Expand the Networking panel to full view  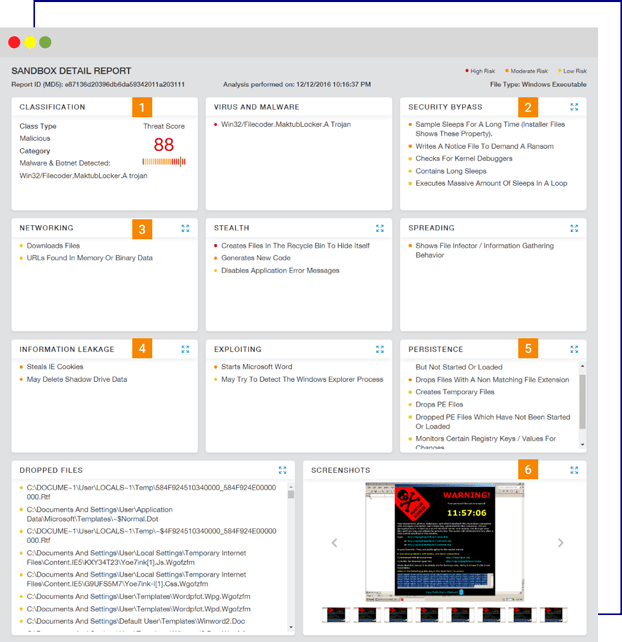pos(186,228)
